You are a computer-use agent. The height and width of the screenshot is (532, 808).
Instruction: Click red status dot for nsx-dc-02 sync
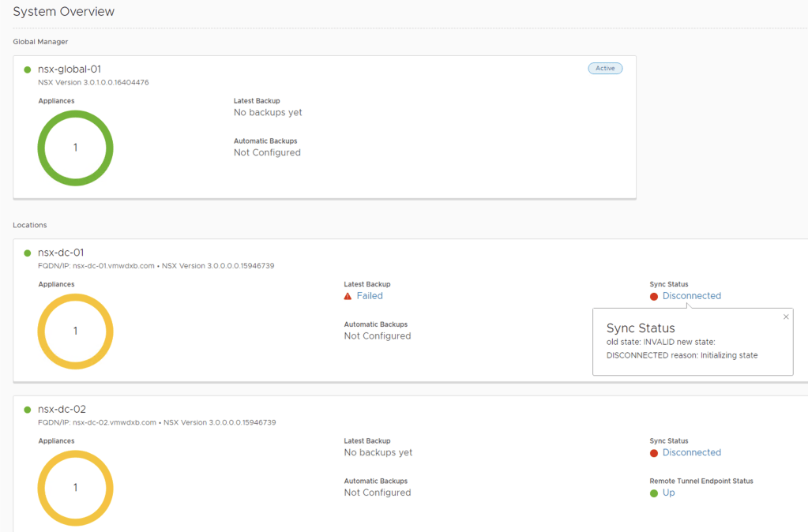point(654,453)
